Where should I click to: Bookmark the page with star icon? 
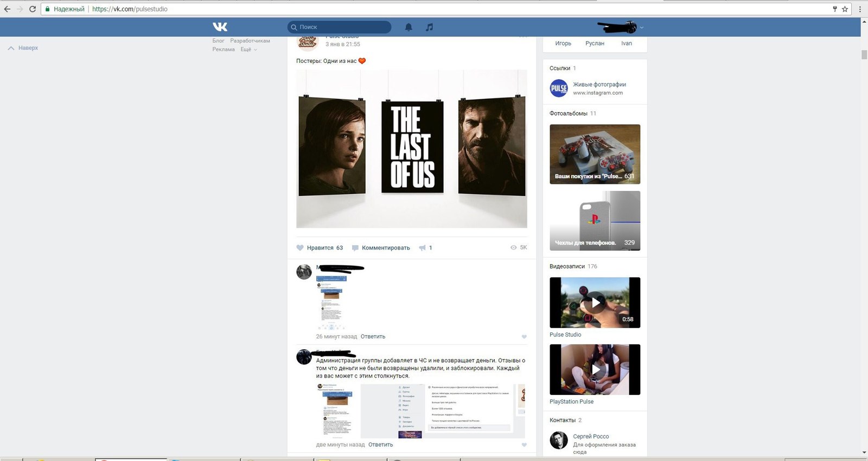click(845, 9)
